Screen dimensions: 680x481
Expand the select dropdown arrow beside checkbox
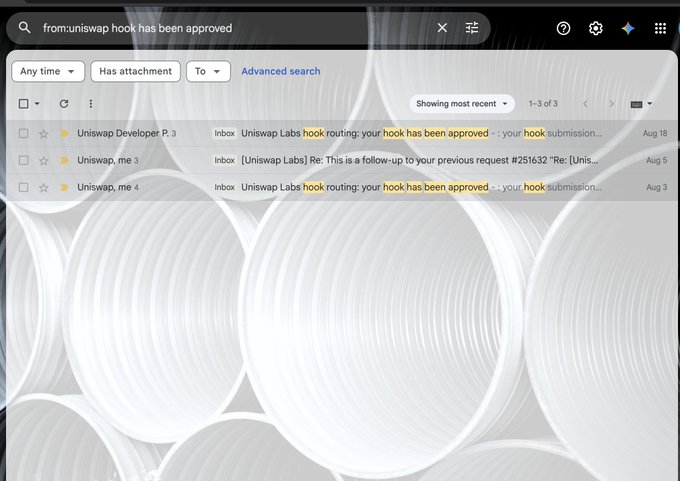click(x=37, y=104)
